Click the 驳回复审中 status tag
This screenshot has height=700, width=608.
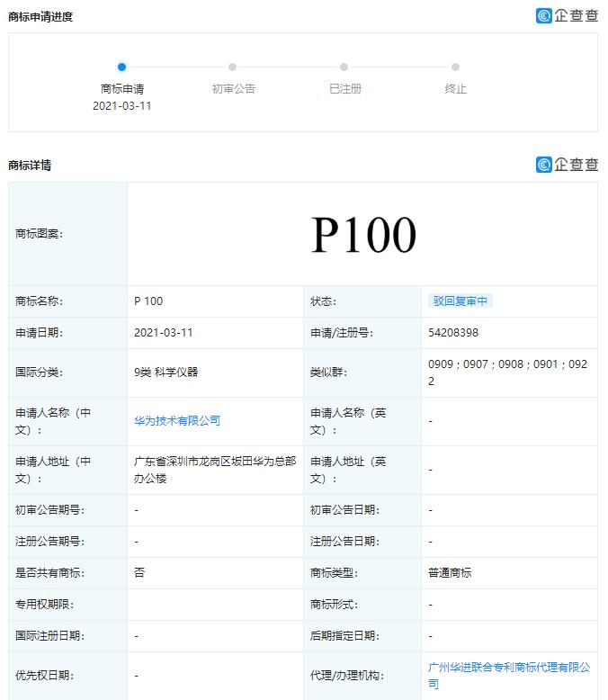point(460,301)
